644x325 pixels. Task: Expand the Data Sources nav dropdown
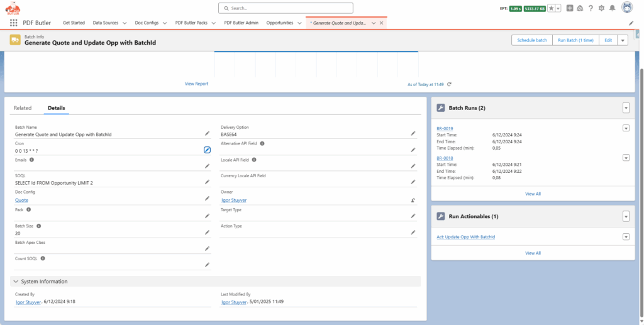click(125, 23)
